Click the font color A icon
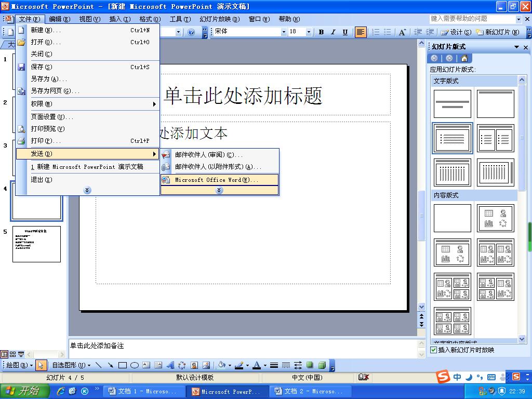The height and width of the screenshot is (399, 532). (x=257, y=365)
